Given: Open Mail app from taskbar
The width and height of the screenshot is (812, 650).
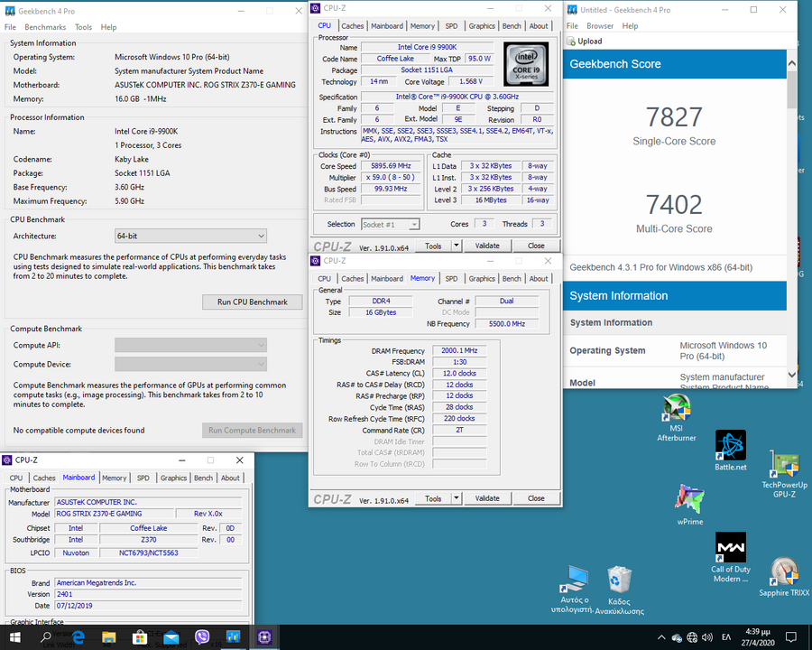Looking at the screenshot, I should click(171, 637).
